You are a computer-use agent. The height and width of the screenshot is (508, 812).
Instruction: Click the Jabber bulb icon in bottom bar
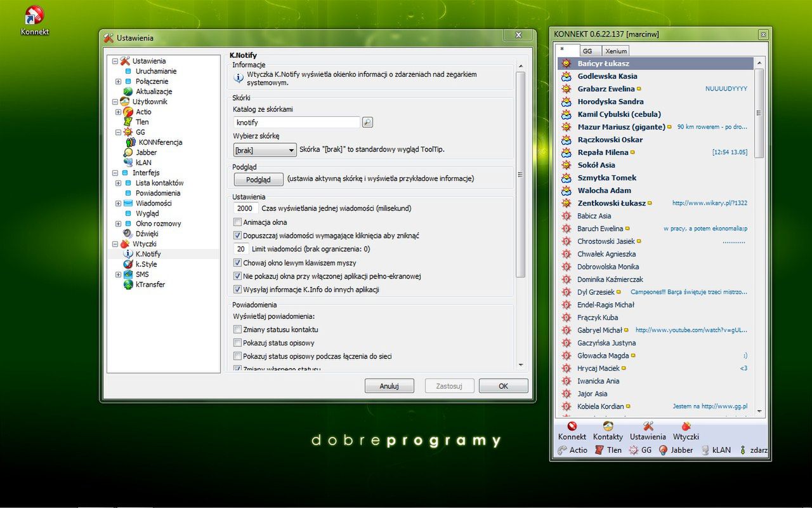664,450
